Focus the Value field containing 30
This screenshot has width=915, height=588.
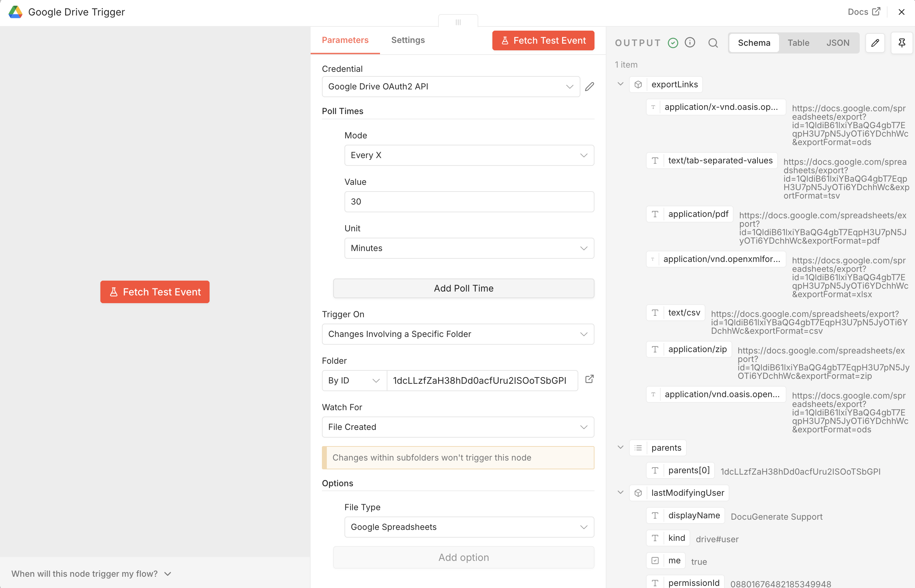[x=469, y=202]
